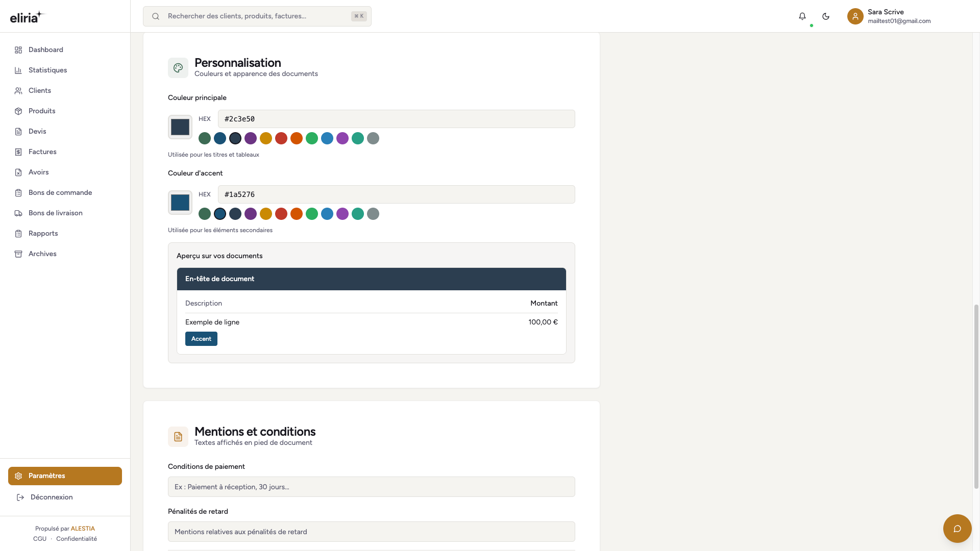Open the Devis section
This screenshot has width=980, height=551.
(x=38, y=131)
